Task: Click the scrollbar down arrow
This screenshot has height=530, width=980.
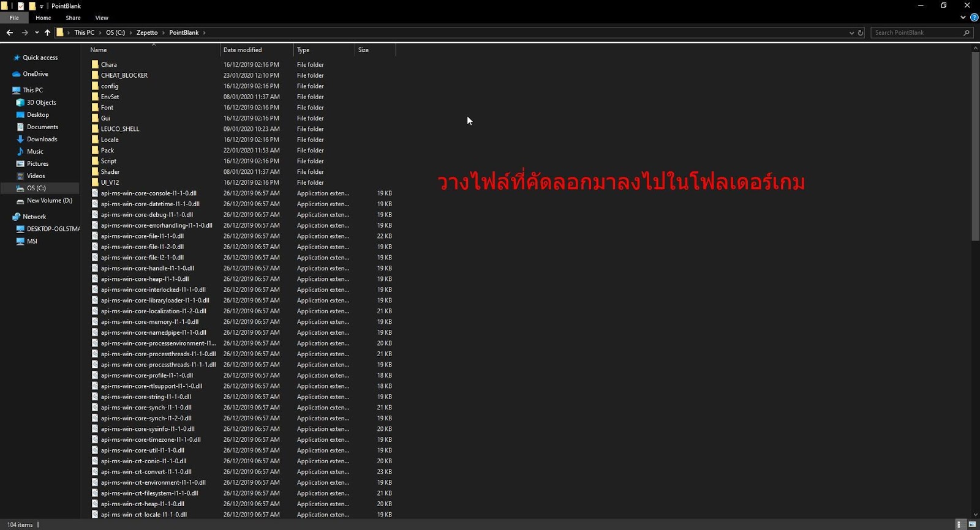Action: 975,515
